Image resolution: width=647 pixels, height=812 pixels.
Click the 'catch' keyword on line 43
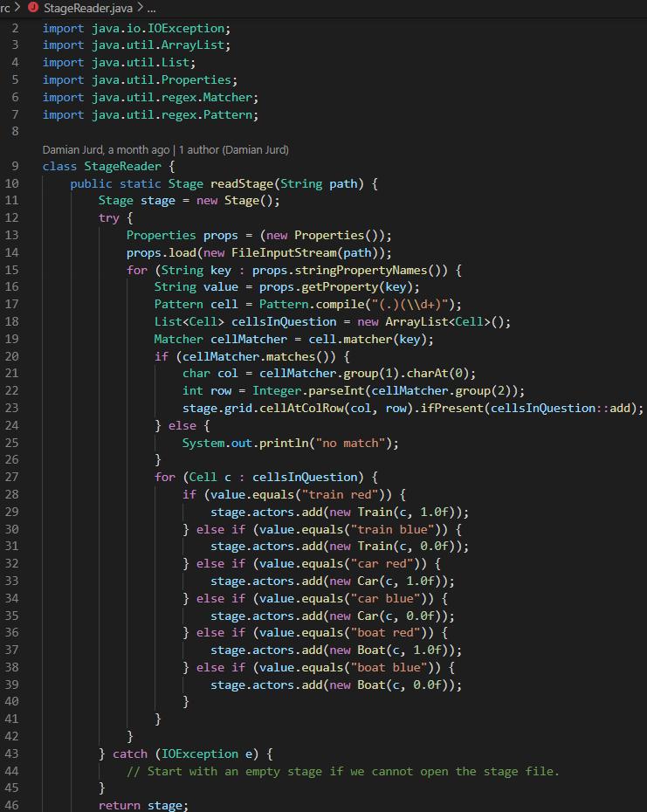point(130,754)
